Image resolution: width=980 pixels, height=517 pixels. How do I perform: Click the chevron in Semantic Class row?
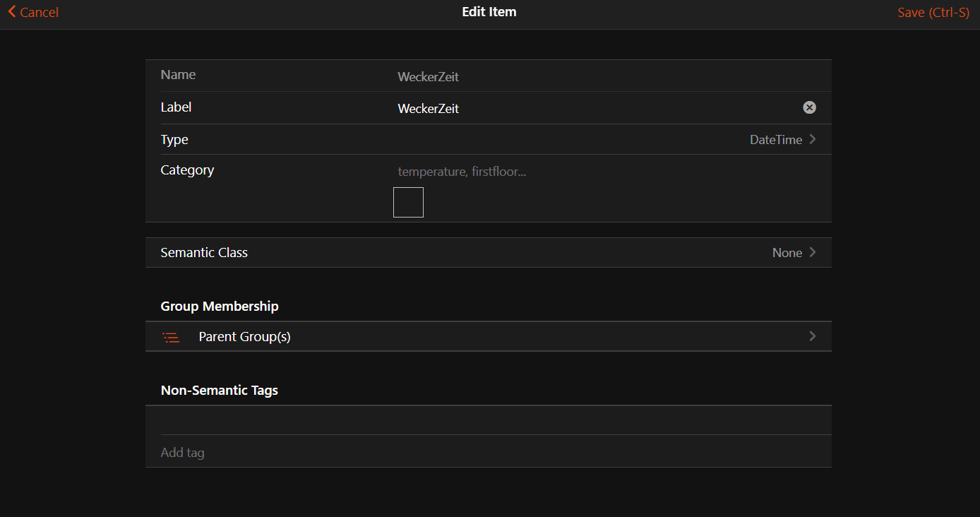(813, 252)
